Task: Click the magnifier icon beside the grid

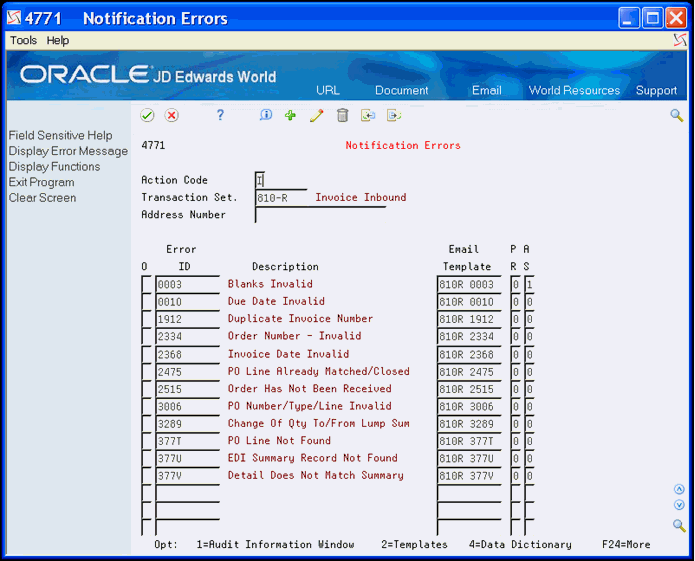Action: [x=679, y=526]
